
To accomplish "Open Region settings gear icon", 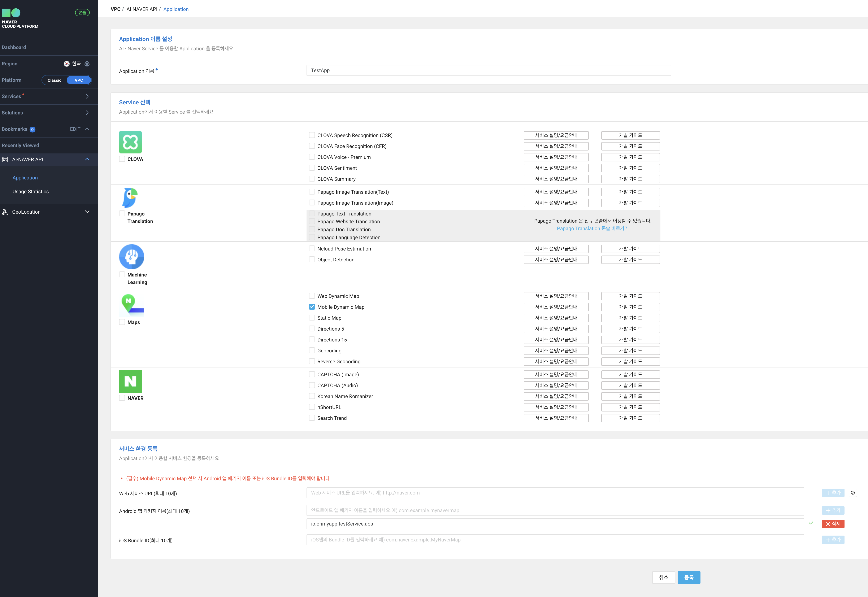I will [87, 64].
